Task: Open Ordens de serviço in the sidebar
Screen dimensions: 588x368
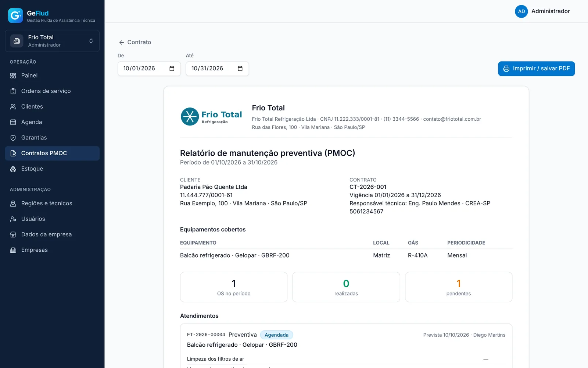Action: (52, 91)
